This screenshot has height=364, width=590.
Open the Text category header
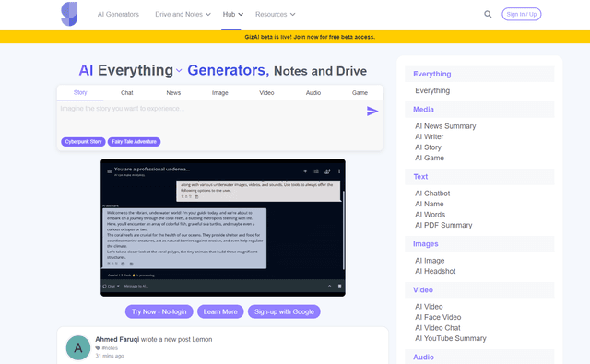(479, 177)
